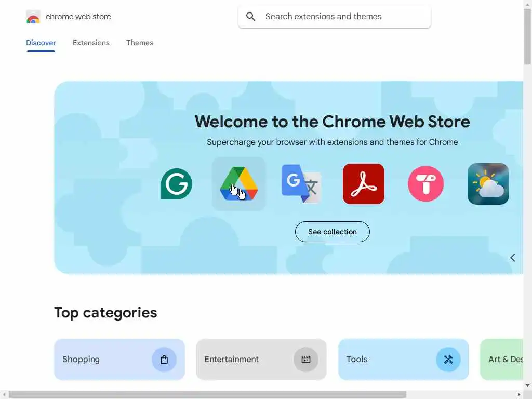Open the pink T extension icon
This screenshot has height=399, width=532.
coord(425,183)
